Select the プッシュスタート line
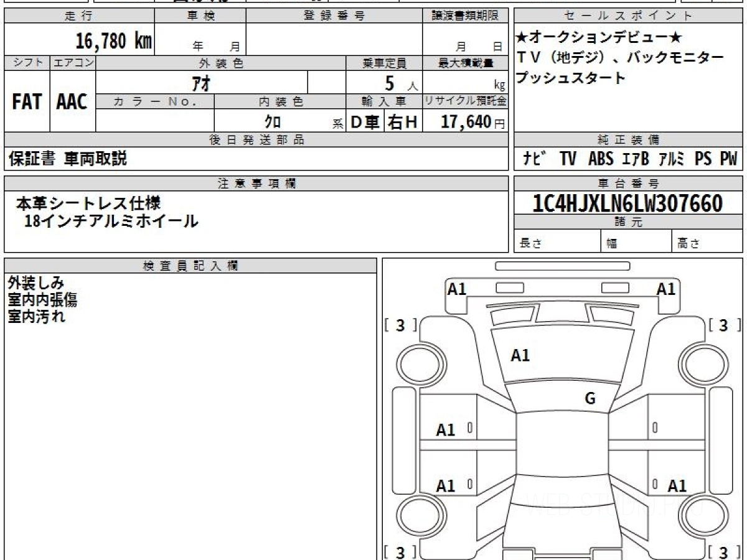747x560 pixels. coord(571,78)
